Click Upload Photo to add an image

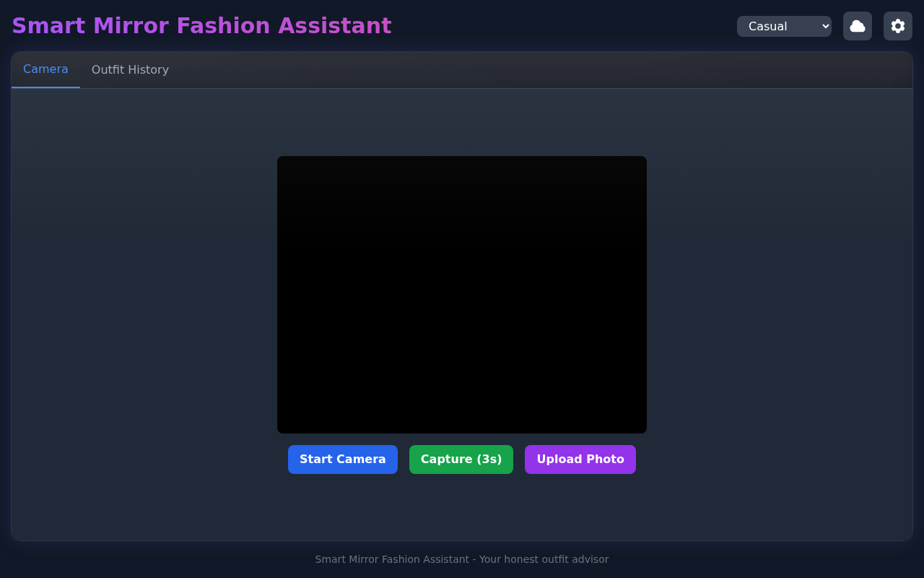pos(580,459)
